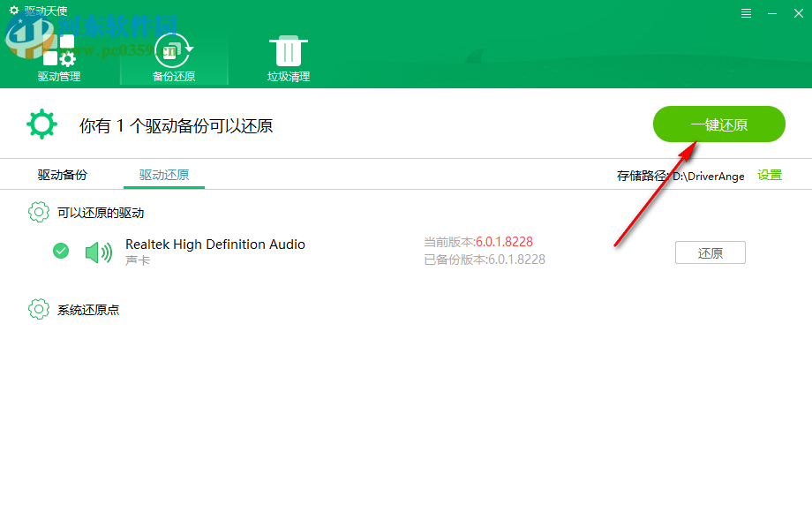Viewport: 812px width, 512px height.
Task: Restore Realtek audio via 还原 button
Action: click(x=710, y=252)
